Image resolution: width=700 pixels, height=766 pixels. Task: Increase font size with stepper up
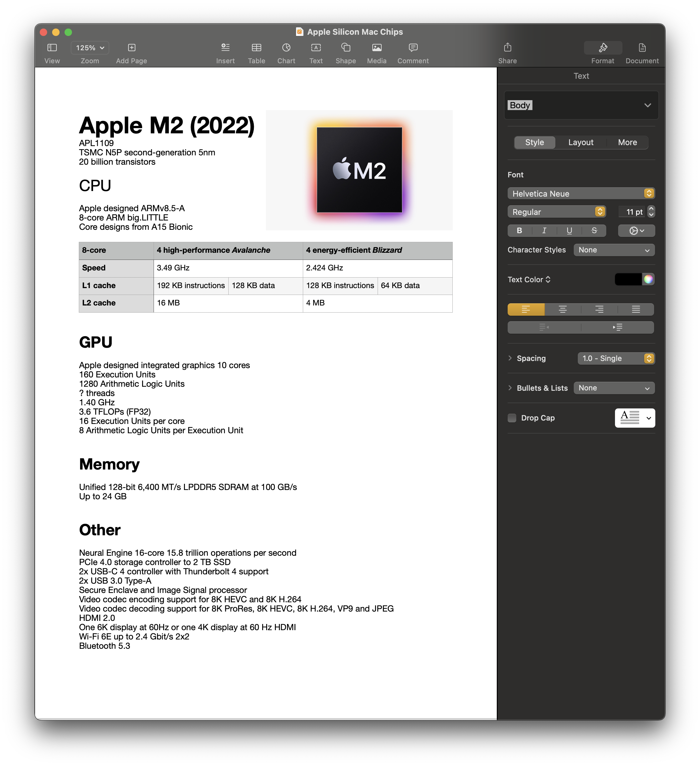click(651, 209)
